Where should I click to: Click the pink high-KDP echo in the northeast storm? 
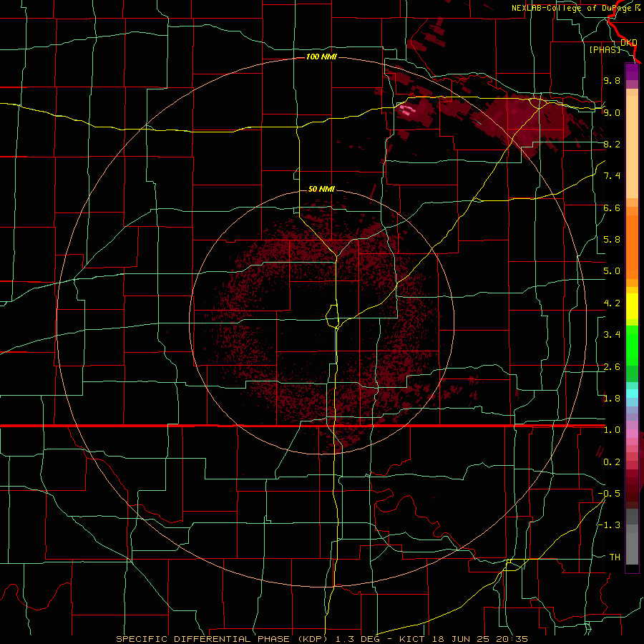click(408, 109)
